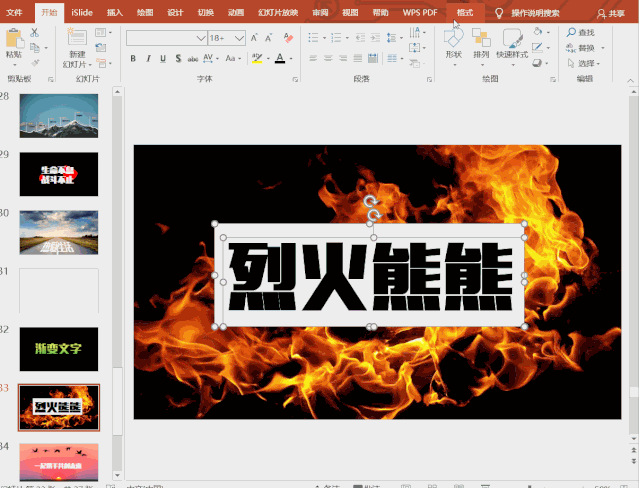This screenshot has width=639, height=488.
Task: Open the paragraph dialog launcher
Action: coord(429,79)
